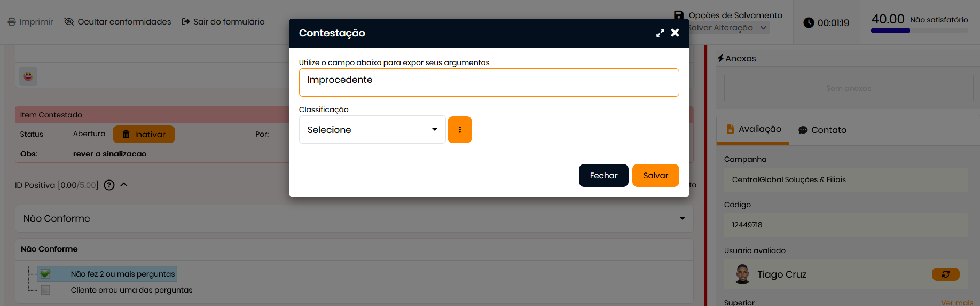
Task: Check the 'Cliente errou uma das perguntas' box
Action: pyautogui.click(x=45, y=290)
